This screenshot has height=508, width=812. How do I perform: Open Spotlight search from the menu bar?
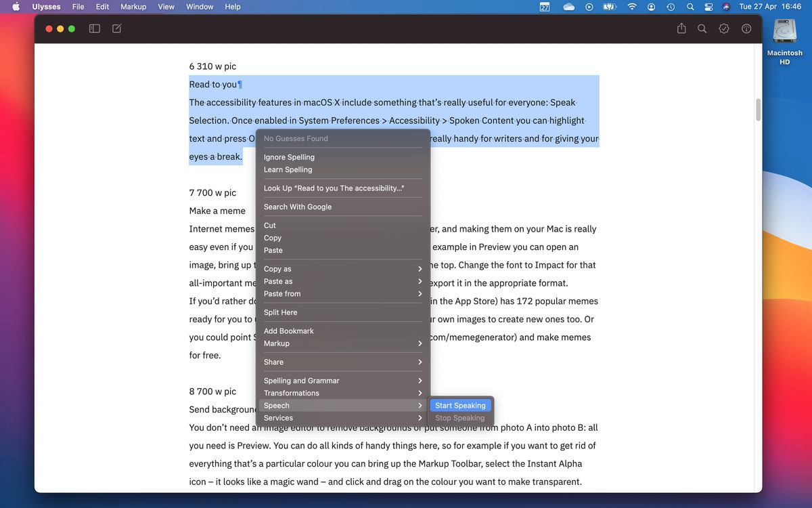(690, 7)
